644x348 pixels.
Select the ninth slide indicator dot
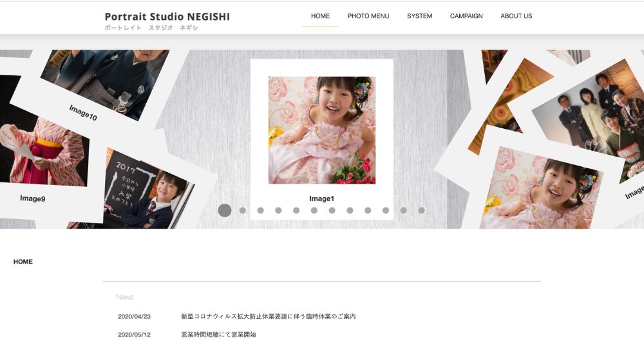tap(368, 210)
